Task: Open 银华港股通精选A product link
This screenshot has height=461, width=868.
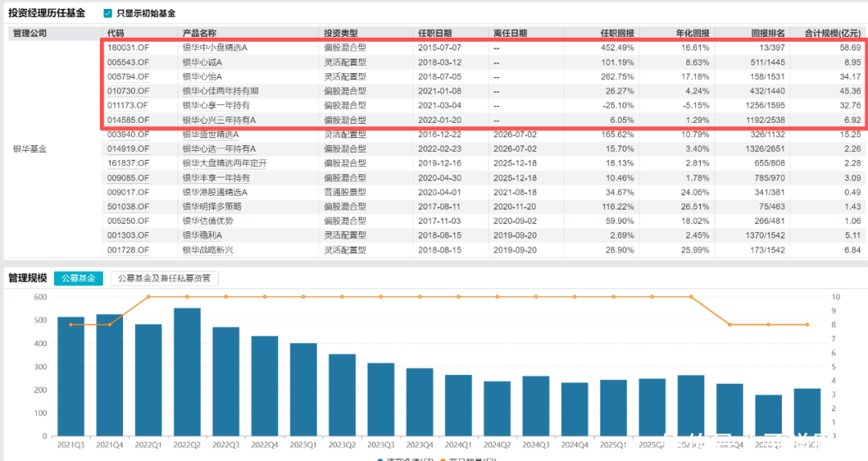Action: tap(215, 192)
